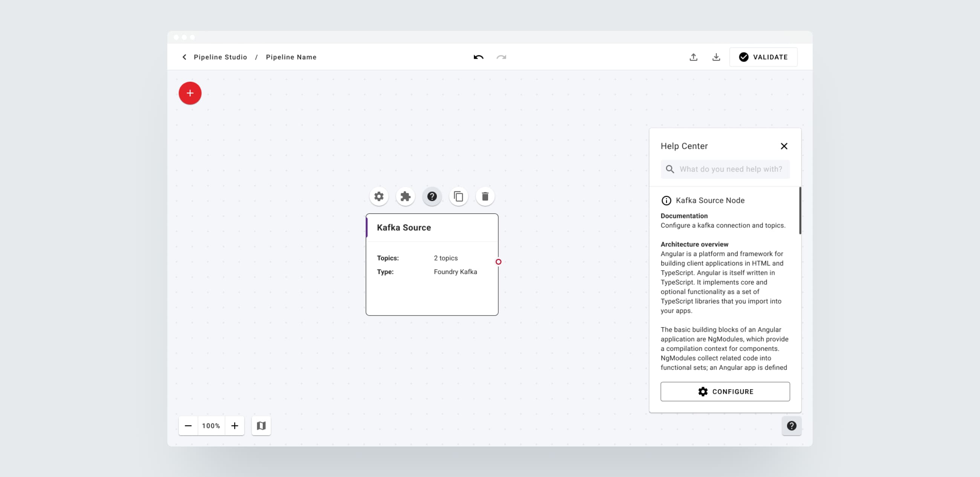
Task: Close the Help Center panel
Action: click(784, 146)
